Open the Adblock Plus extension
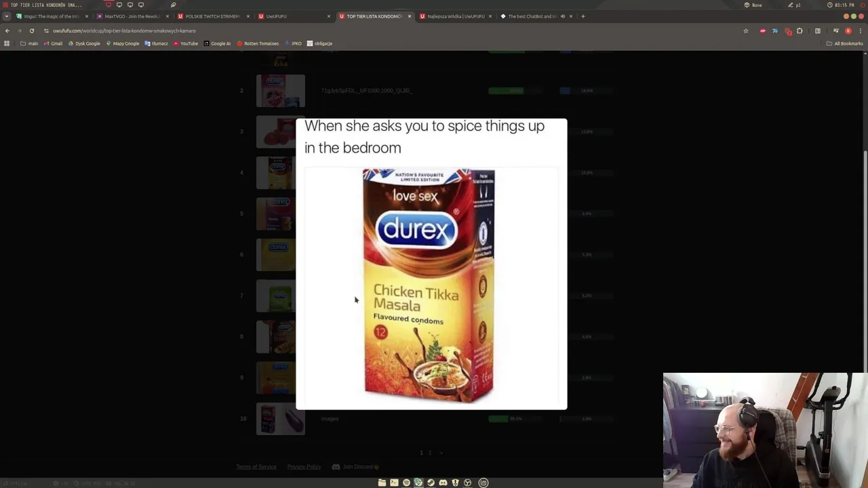 pos(763,30)
